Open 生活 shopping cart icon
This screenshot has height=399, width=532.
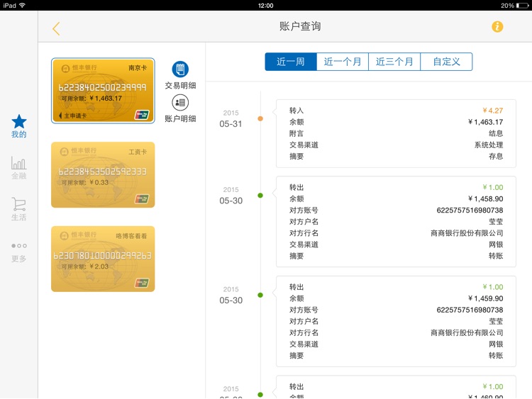(x=19, y=209)
